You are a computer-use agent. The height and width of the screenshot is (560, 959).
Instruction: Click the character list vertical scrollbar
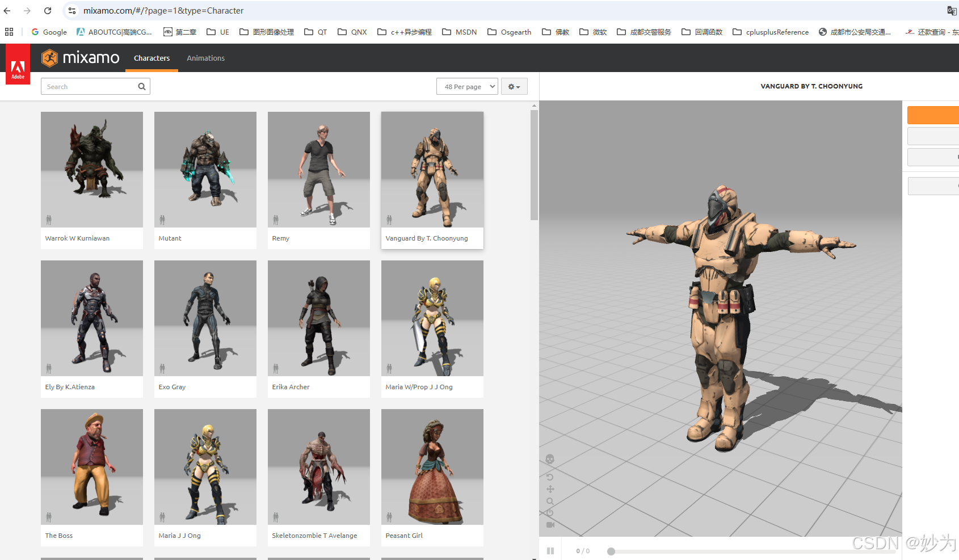pos(534,165)
